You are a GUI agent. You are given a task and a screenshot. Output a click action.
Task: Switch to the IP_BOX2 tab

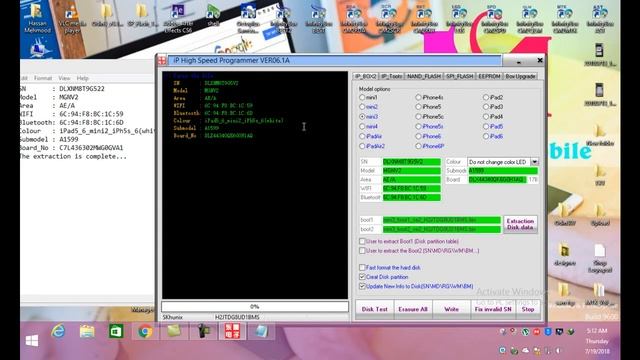coord(365,76)
